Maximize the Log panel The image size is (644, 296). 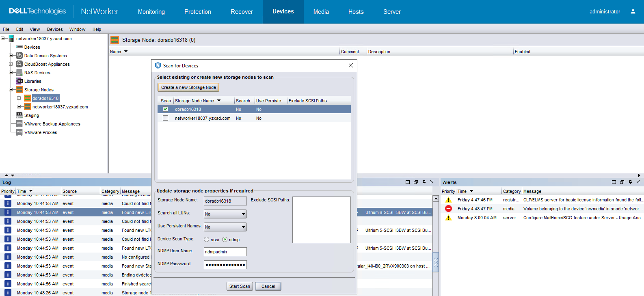(x=408, y=182)
